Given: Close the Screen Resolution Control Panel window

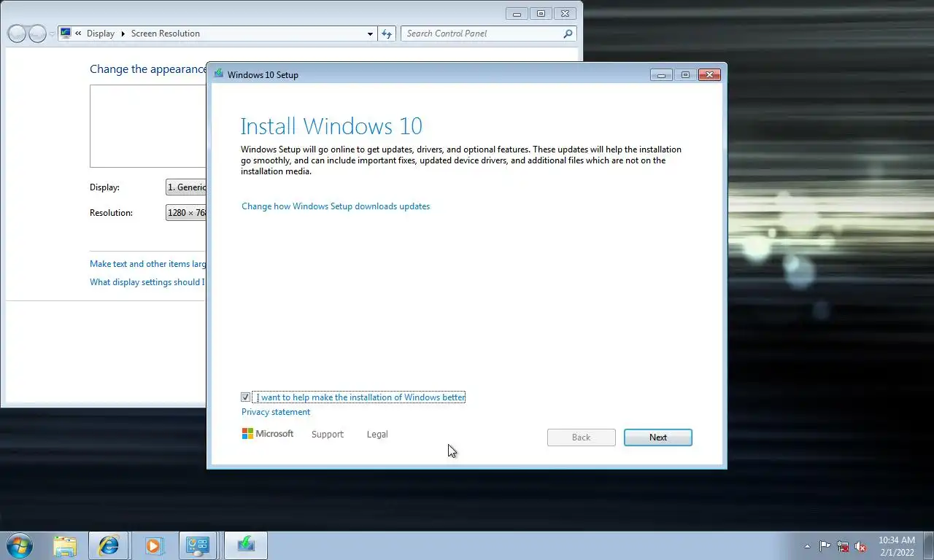Looking at the screenshot, I should point(565,13).
